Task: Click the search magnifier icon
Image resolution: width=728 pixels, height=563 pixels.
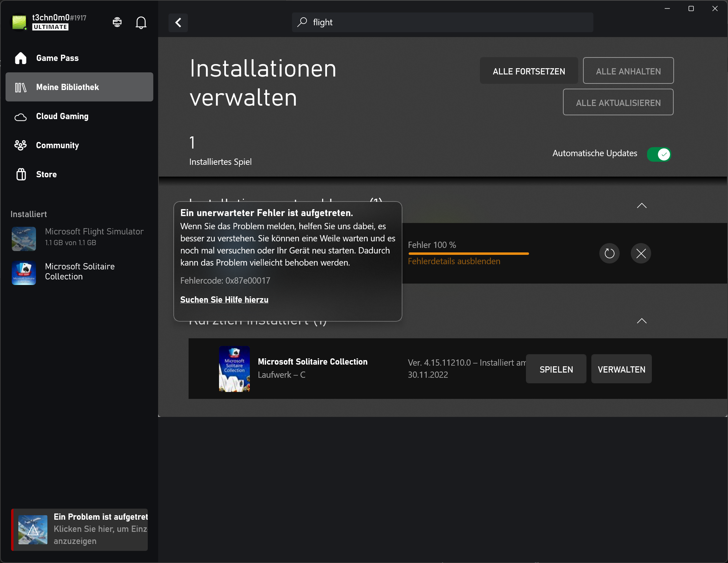Action: pos(302,22)
